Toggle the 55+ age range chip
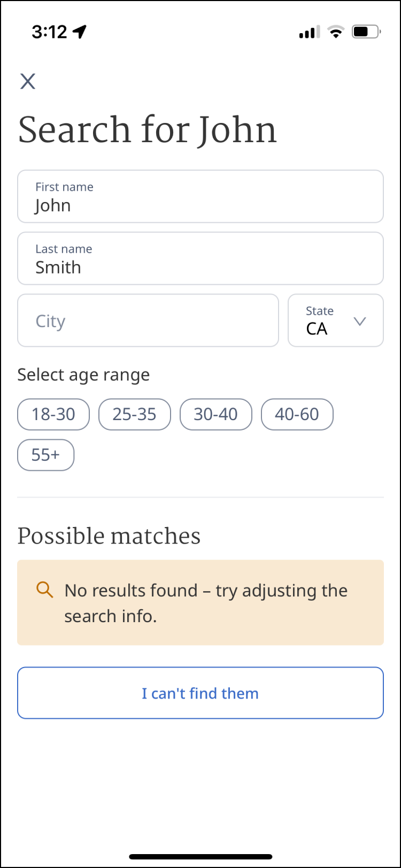This screenshot has width=401, height=868. click(x=46, y=455)
